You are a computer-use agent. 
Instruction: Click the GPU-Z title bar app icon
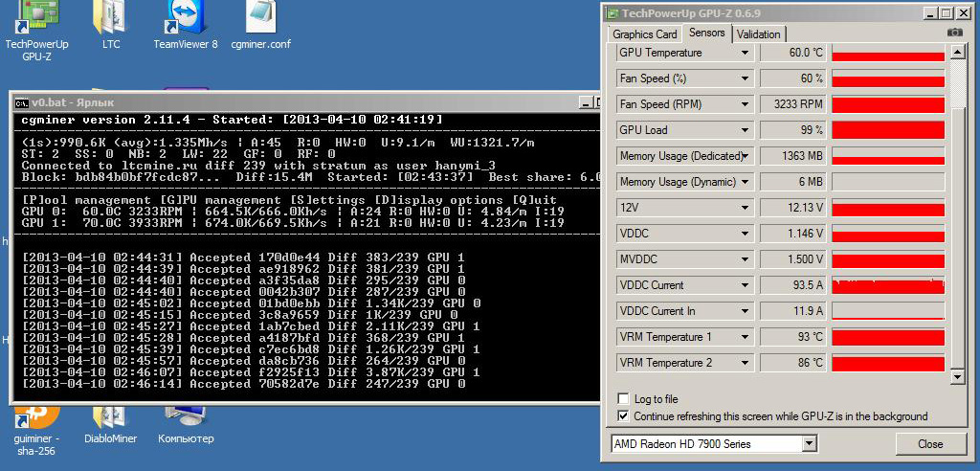click(612, 13)
